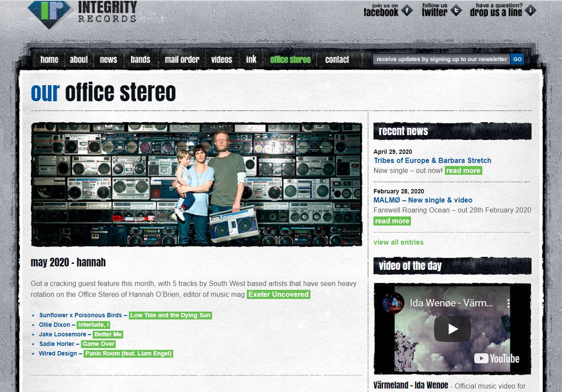Open the Twitter diamond icon
This screenshot has height=392, width=562.
[x=456, y=10]
